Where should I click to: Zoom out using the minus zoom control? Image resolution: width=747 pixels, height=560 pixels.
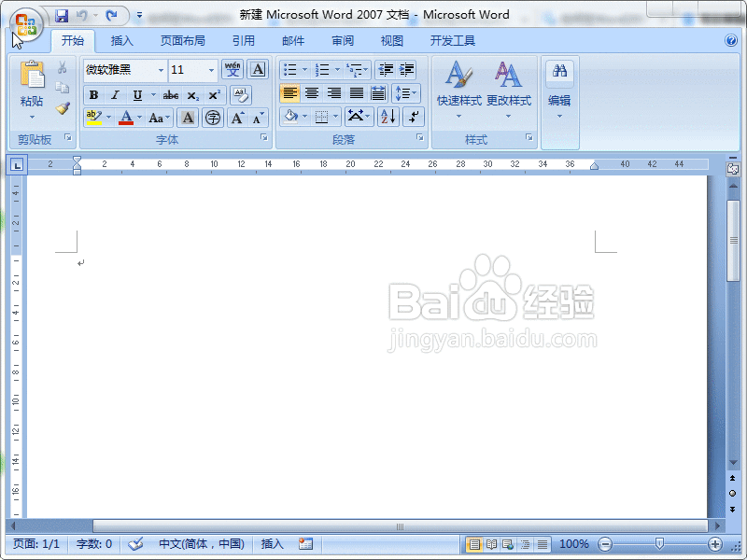605,544
